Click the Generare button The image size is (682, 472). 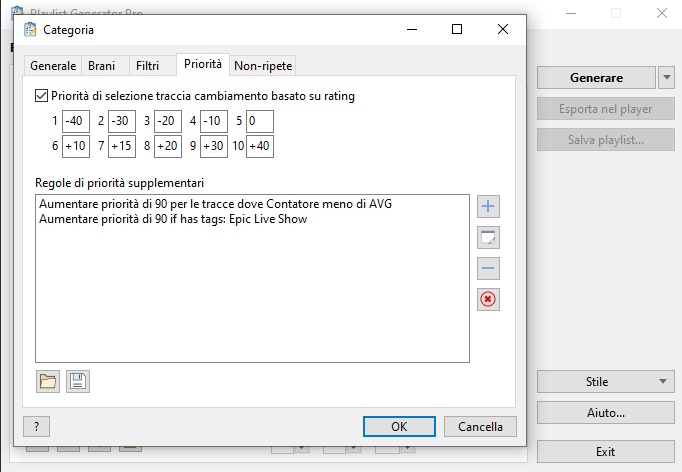(x=596, y=78)
